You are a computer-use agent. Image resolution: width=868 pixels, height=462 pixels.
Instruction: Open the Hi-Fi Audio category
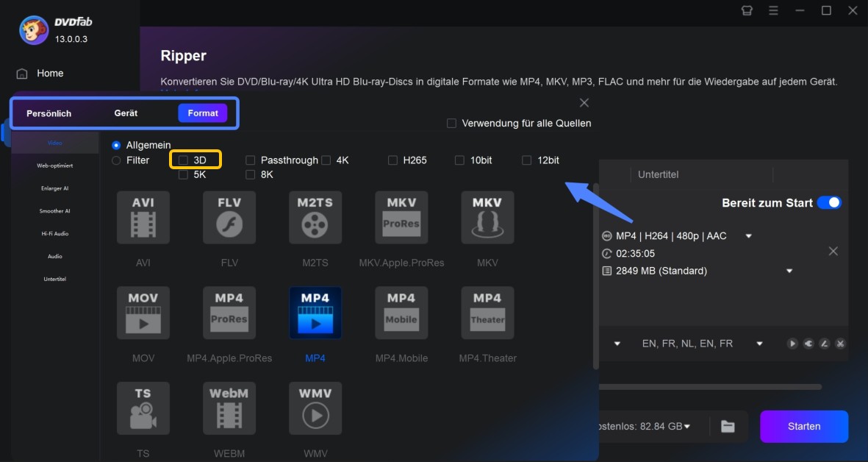click(55, 234)
